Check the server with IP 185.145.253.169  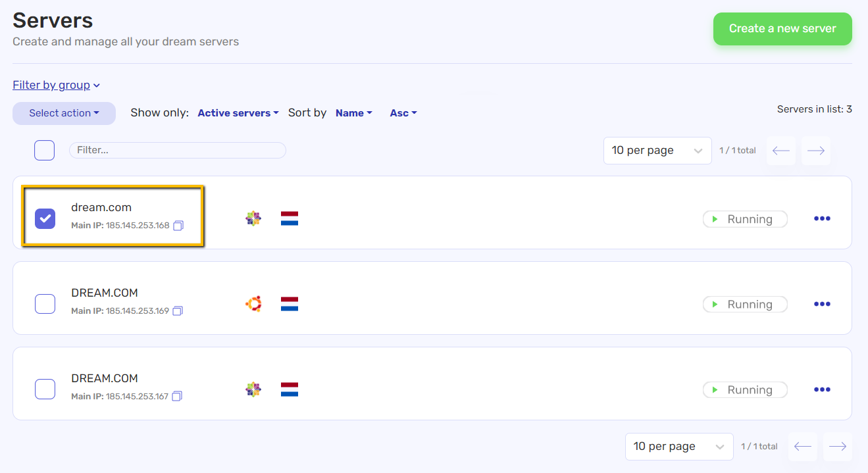pyautogui.click(x=45, y=304)
